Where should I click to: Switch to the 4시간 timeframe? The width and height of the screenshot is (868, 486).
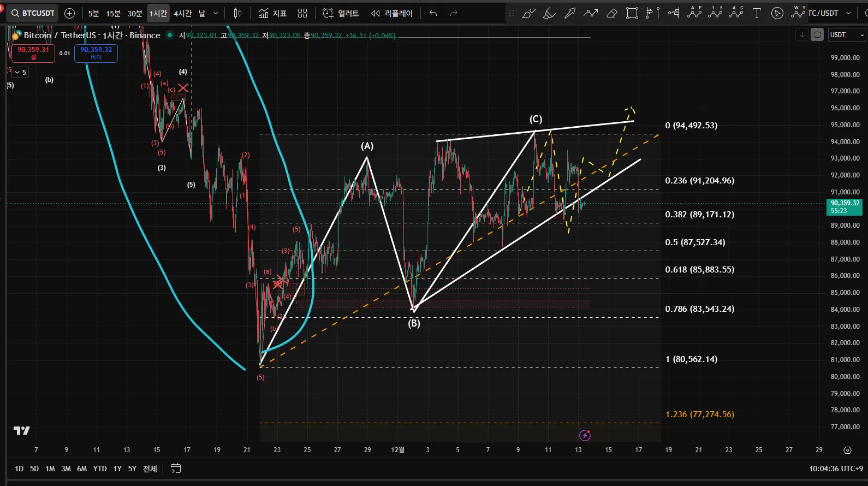[183, 13]
